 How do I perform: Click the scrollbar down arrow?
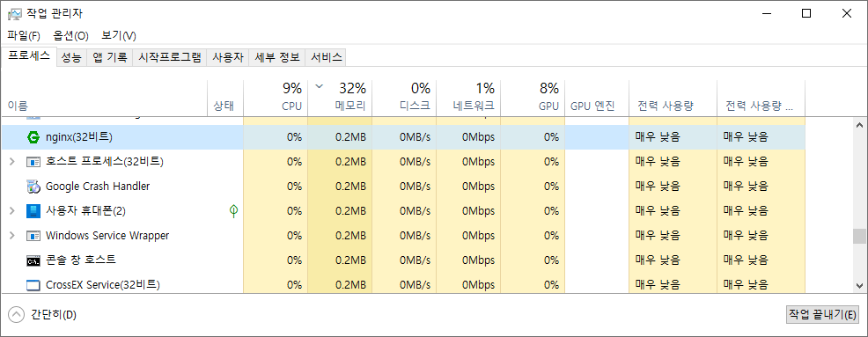(859, 286)
